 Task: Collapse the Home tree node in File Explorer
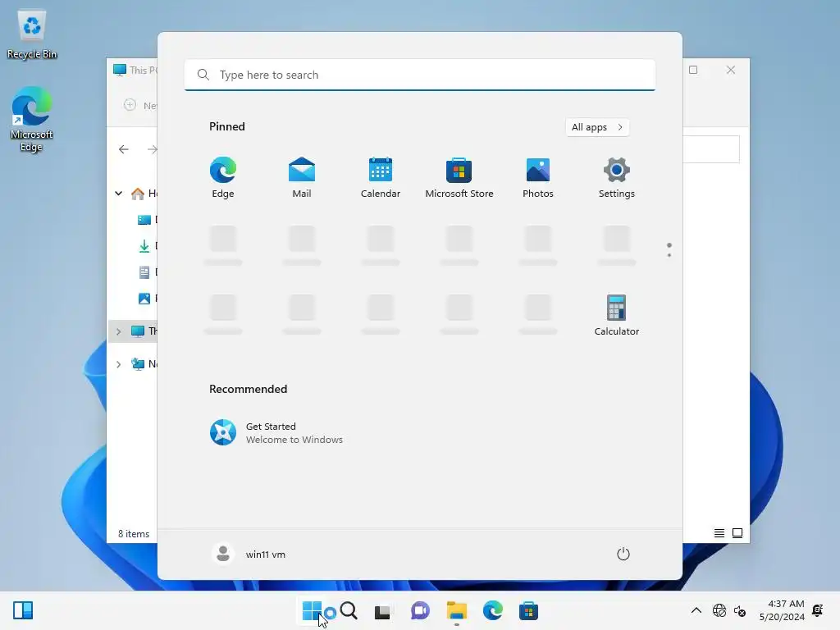pyautogui.click(x=118, y=194)
